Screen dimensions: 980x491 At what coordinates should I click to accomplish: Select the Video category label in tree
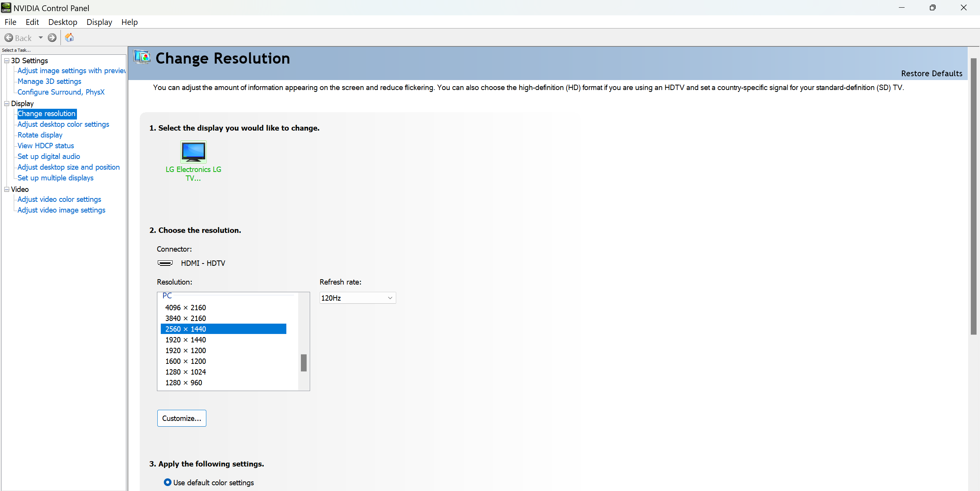pos(20,189)
